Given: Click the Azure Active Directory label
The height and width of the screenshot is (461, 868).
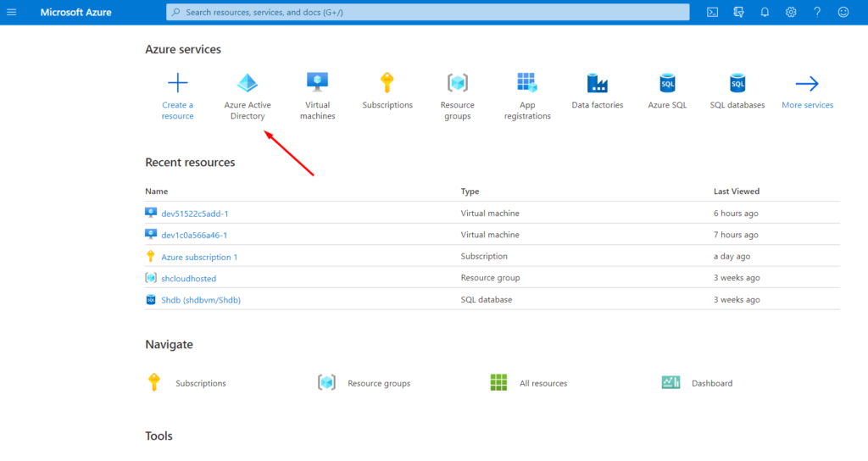Looking at the screenshot, I should click(248, 110).
